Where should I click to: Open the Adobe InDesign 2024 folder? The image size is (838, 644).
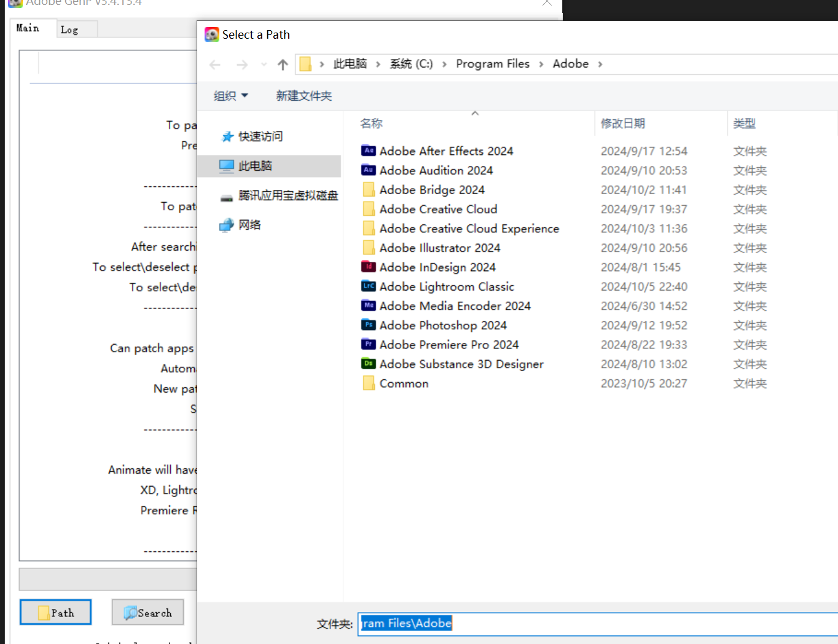coord(437,267)
